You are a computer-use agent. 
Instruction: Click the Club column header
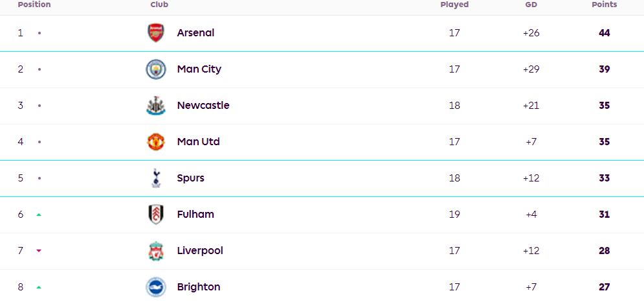(x=159, y=5)
